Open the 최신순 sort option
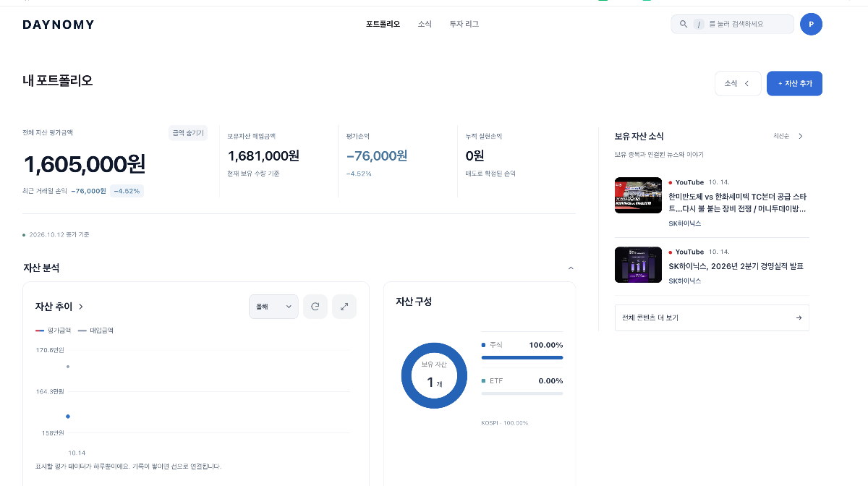The width and height of the screenshot is (868, 486). click(x=788, y=136)
